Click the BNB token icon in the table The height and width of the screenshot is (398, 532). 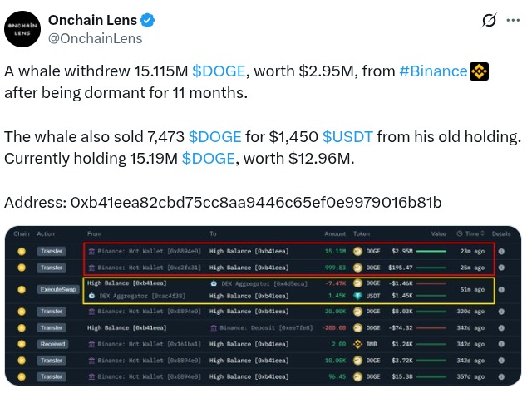(x=359, y=344)
